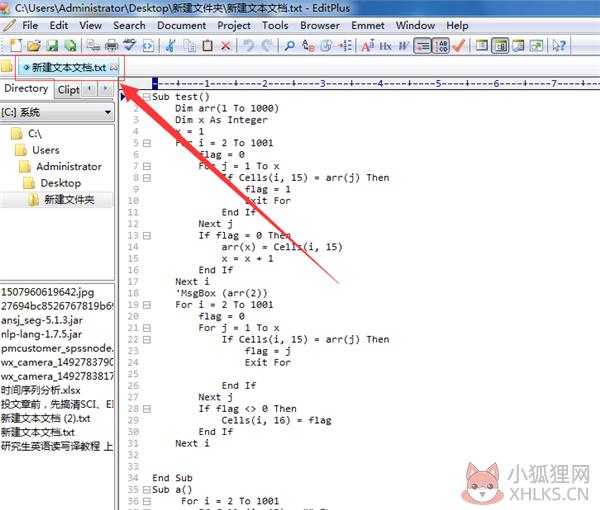The width and height of the screenshot is (600, 510).
Task: Click the Go to Line icon
Action: tap(345, 46)
